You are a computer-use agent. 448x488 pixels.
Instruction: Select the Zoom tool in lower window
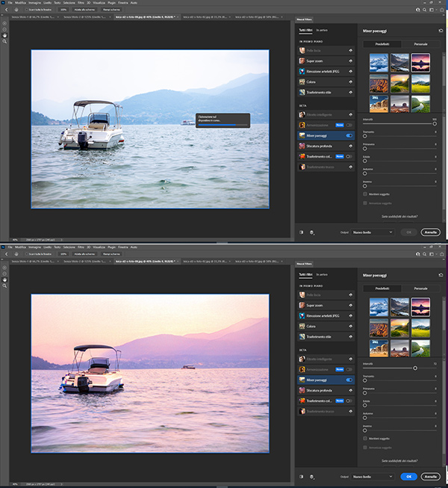click(4, 285)
